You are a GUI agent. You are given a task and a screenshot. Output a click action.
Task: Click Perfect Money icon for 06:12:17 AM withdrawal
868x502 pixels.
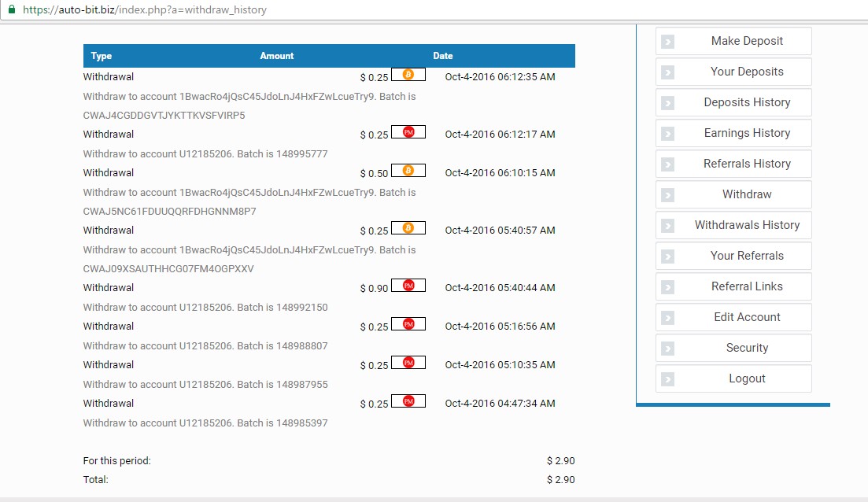tap(408, 131)
